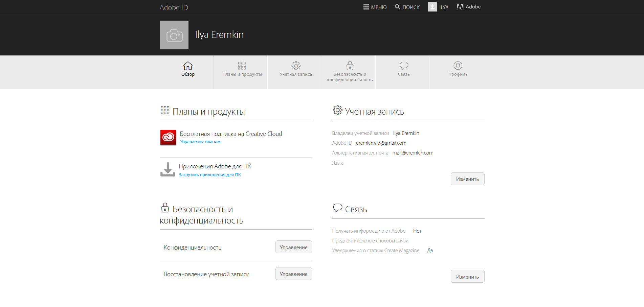Click Управление for Восстановление учетной записи
This screenshot has width=644, height=307.
[293, 274]
